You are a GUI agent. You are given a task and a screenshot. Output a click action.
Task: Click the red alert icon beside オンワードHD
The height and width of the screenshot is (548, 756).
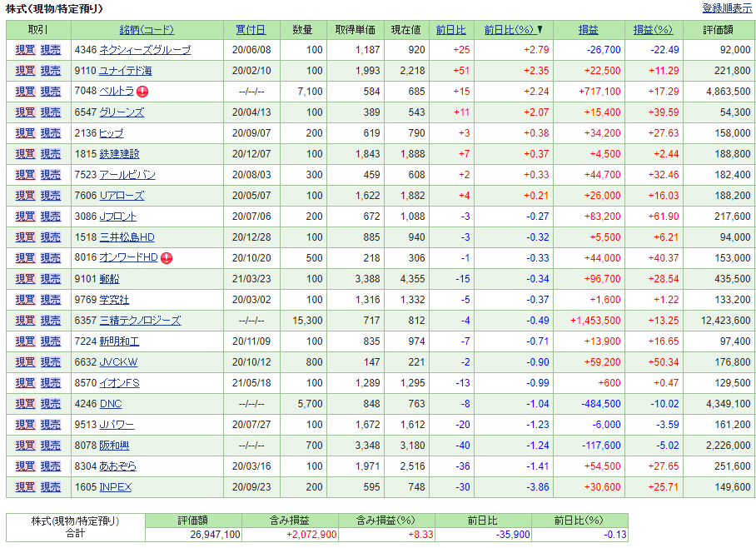coord(167,258)
